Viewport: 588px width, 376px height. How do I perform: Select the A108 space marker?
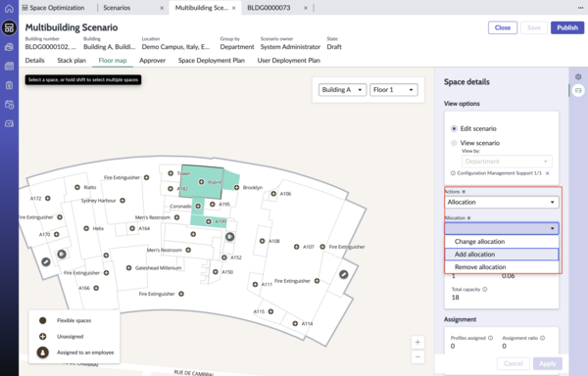(x=262, y=241)
